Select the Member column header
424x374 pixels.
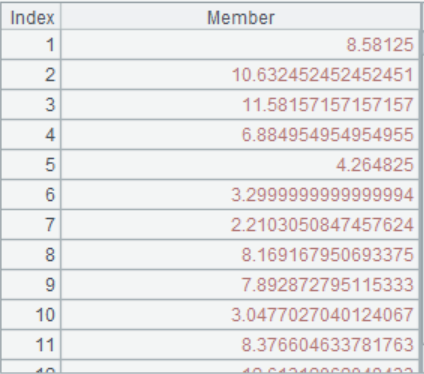pyautogui.click(x=240, y=16)
